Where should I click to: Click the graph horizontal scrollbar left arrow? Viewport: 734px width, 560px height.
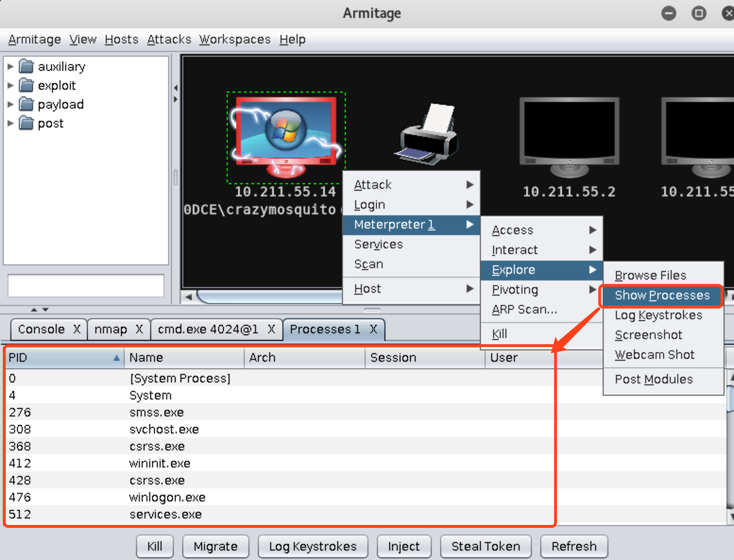click(x=188, y=297)
